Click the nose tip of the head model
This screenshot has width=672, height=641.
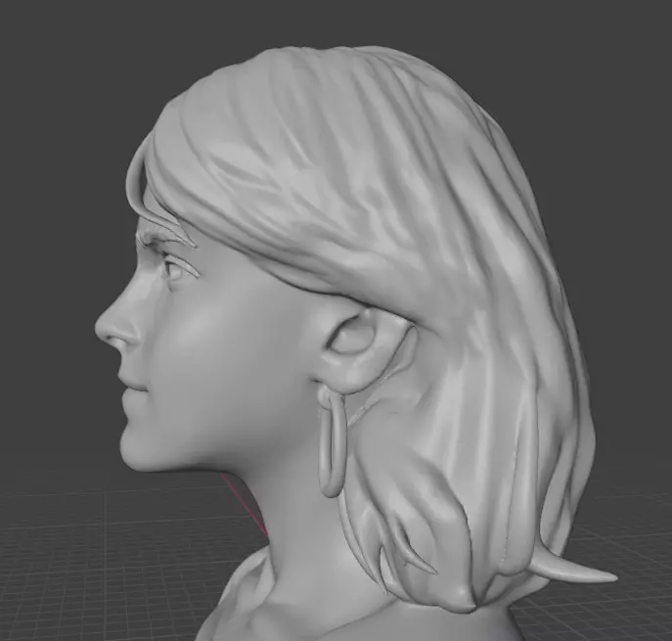102,328
